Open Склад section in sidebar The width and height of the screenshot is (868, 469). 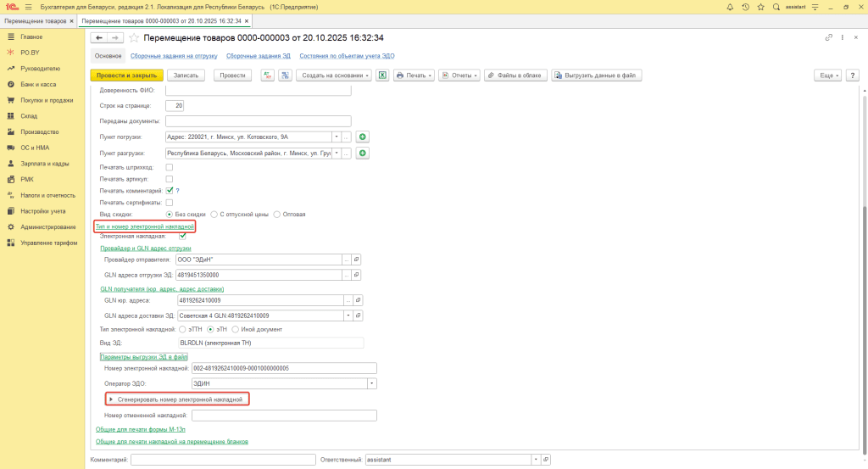[x=29, y=116]
